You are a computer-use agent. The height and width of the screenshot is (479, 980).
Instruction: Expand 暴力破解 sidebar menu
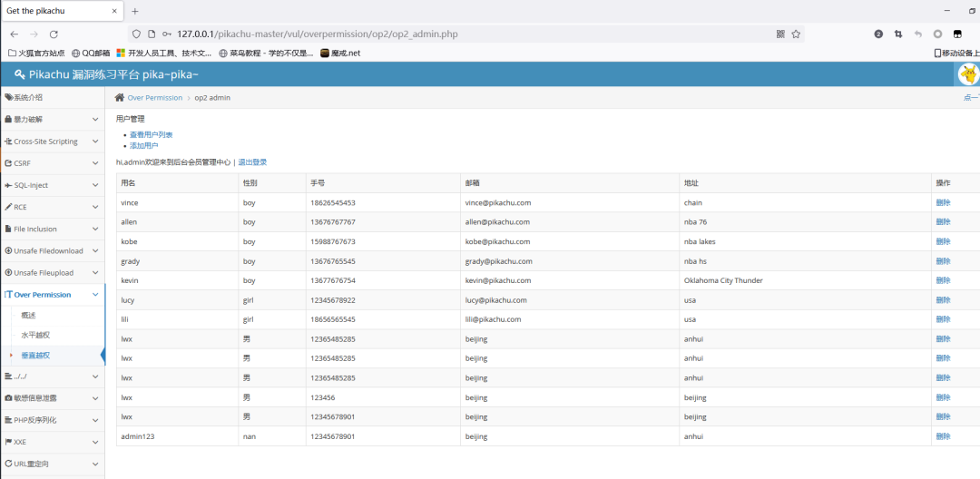click(53, 119)
